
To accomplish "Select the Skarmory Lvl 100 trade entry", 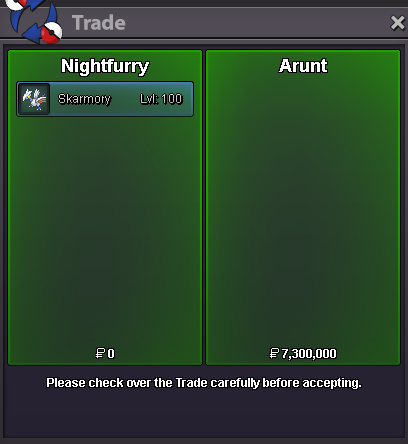I will (105, 99).
